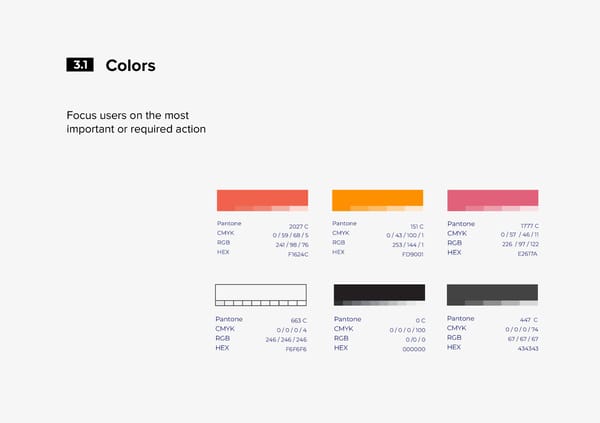Screen dimensions: 600x423
Task: Select Pantone value 2027 C
Action: 298,227
